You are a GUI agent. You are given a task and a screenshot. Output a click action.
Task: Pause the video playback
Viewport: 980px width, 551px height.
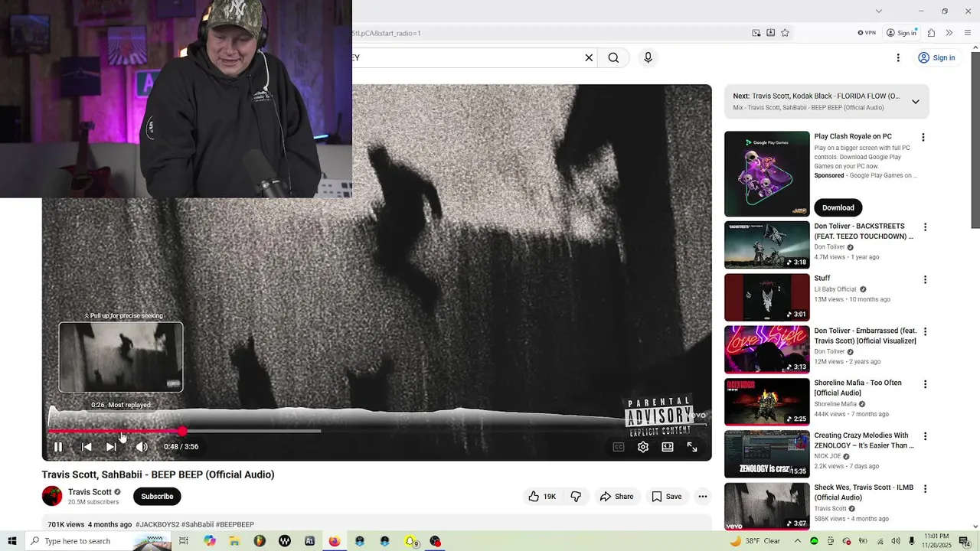(58, 447)
